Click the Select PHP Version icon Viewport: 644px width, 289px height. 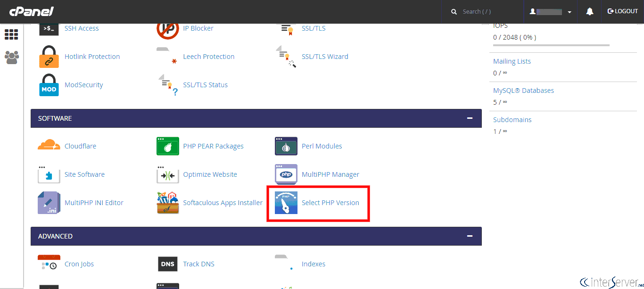coord(286,203)
